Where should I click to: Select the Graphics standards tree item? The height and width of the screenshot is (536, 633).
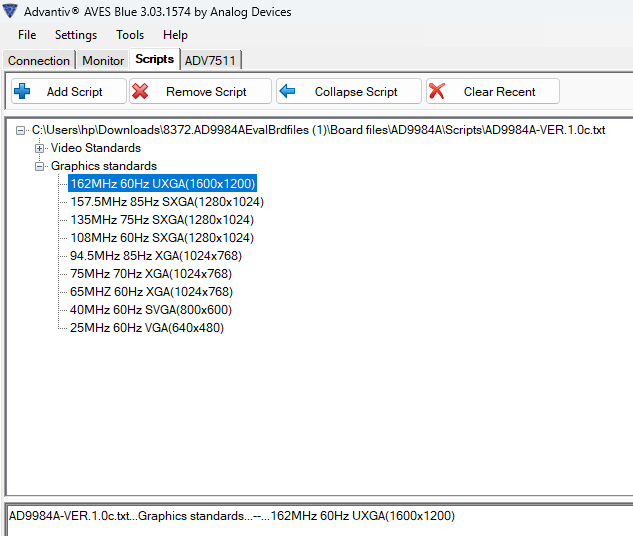tap(104, 166)
